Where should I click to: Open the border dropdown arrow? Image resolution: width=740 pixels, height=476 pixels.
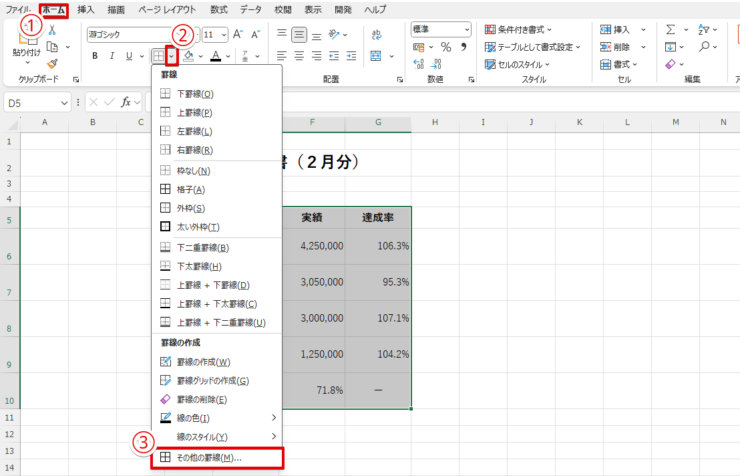point(173,56)
